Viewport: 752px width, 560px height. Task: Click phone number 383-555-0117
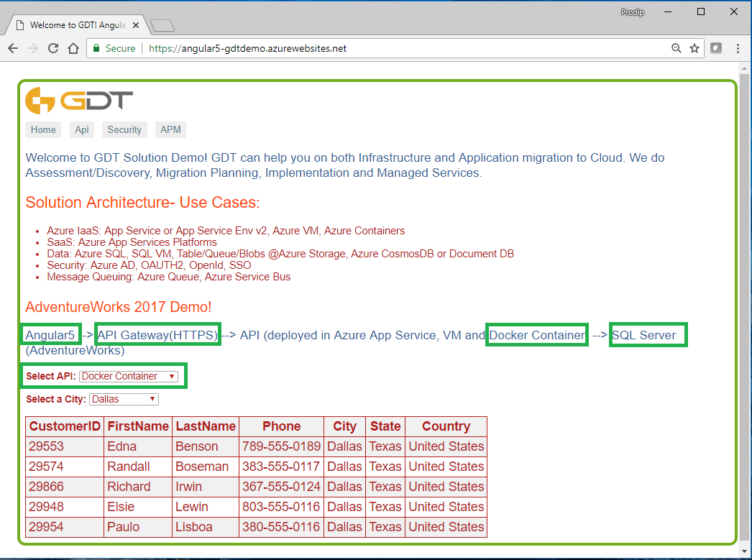click(x=281, y=467)
